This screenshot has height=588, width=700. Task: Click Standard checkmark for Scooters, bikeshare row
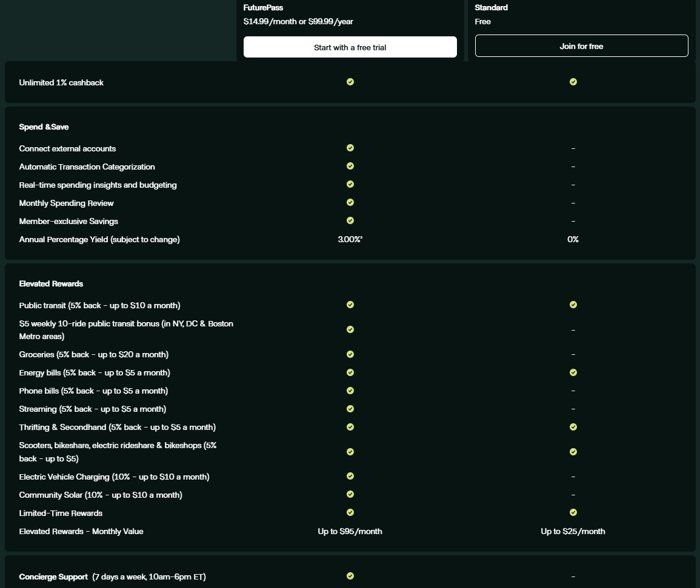pyautogui.click(x=573, y=452)
